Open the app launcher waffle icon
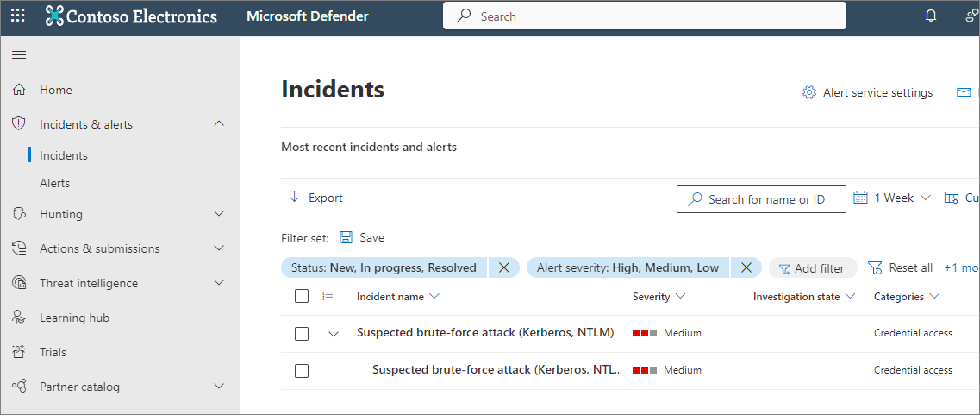The width and height of the screenshot is (980, 415). (x=18, y=16)
